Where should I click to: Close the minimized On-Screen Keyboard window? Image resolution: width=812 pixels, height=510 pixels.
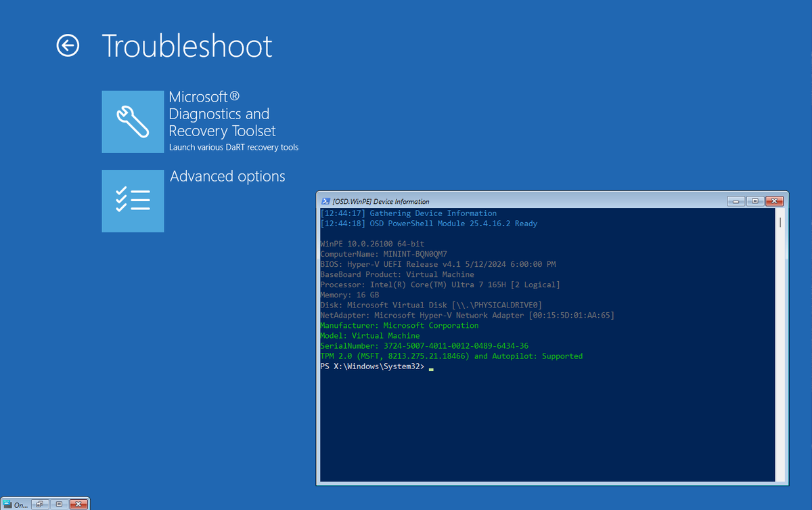(78, 504)
